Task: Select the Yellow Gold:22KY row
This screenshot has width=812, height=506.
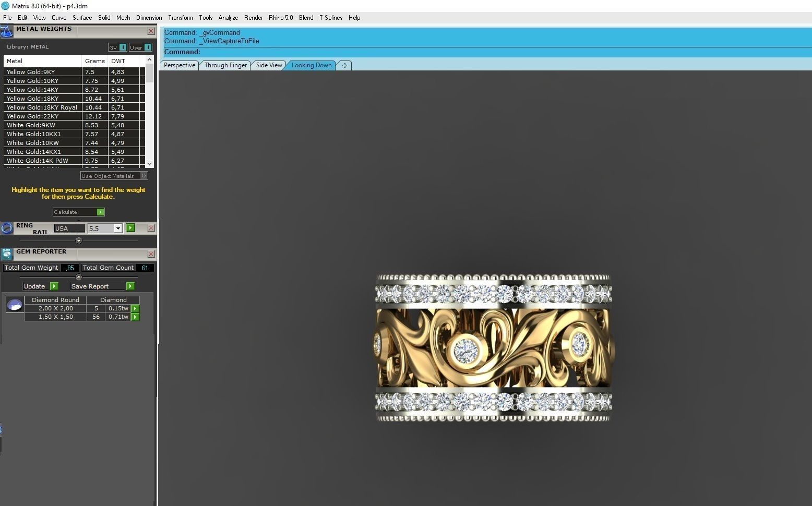Action: coord(75,116)
